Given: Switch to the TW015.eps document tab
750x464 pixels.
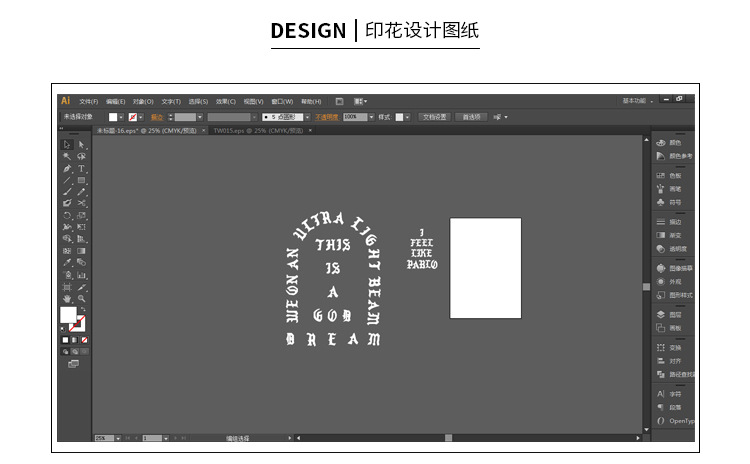Looking at the screenshot, I should coord(258,131).
